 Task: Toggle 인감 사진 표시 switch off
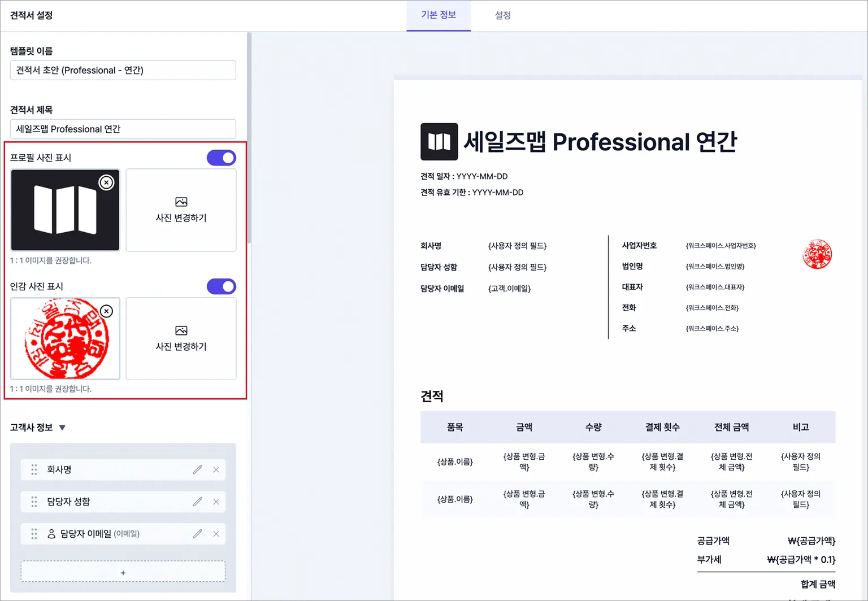[x=222, y=286]
